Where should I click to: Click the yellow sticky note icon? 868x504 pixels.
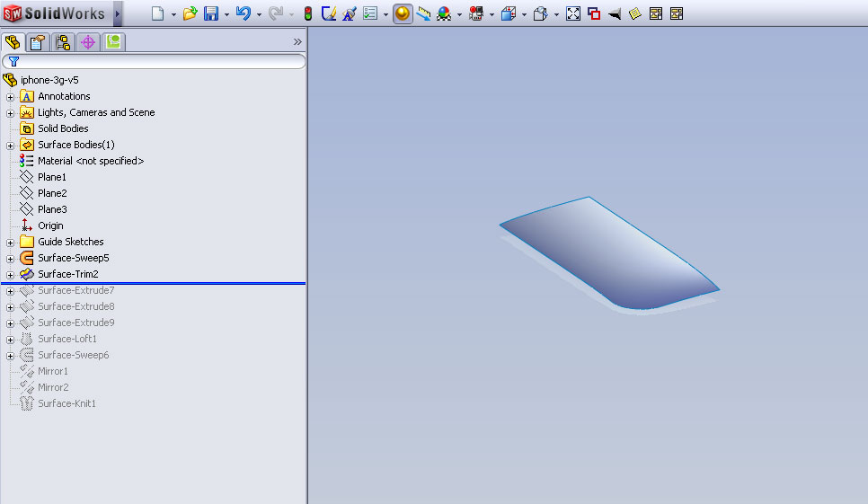click(x=635, y=13)
